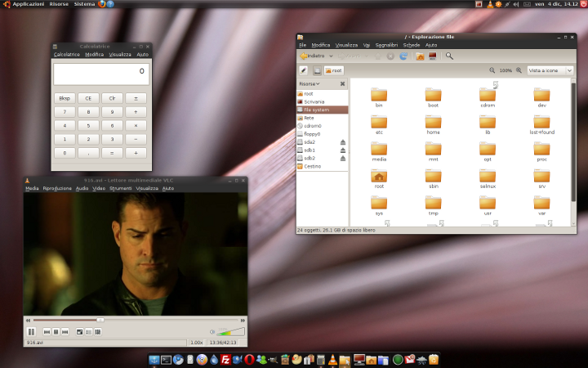This screenshot has height=368, width=588.
Task: Select the etc folder icon
Action: pos(379,123)
